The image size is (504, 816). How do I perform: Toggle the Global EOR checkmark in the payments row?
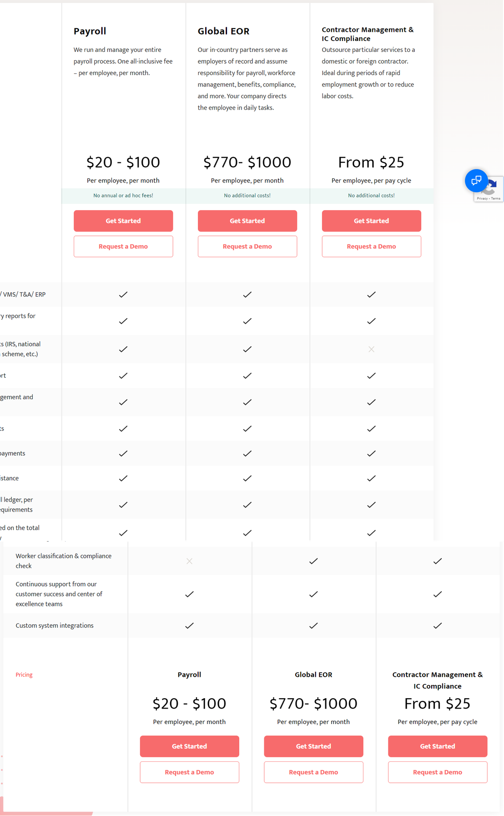[247, 453]
